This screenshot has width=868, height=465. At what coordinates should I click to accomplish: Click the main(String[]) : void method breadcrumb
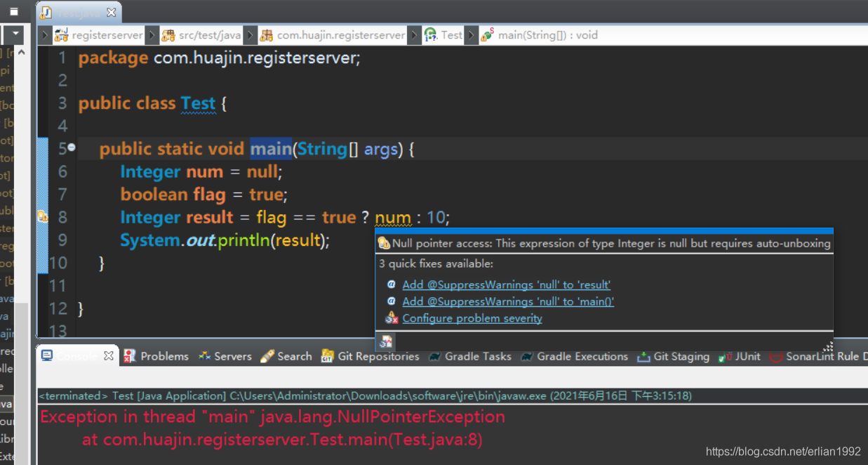click(539, 35)
